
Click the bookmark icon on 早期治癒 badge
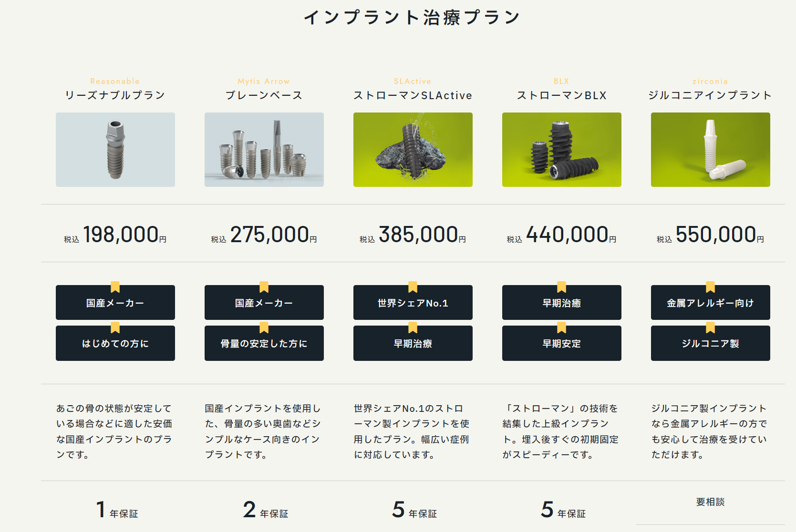tap(561, 287)
